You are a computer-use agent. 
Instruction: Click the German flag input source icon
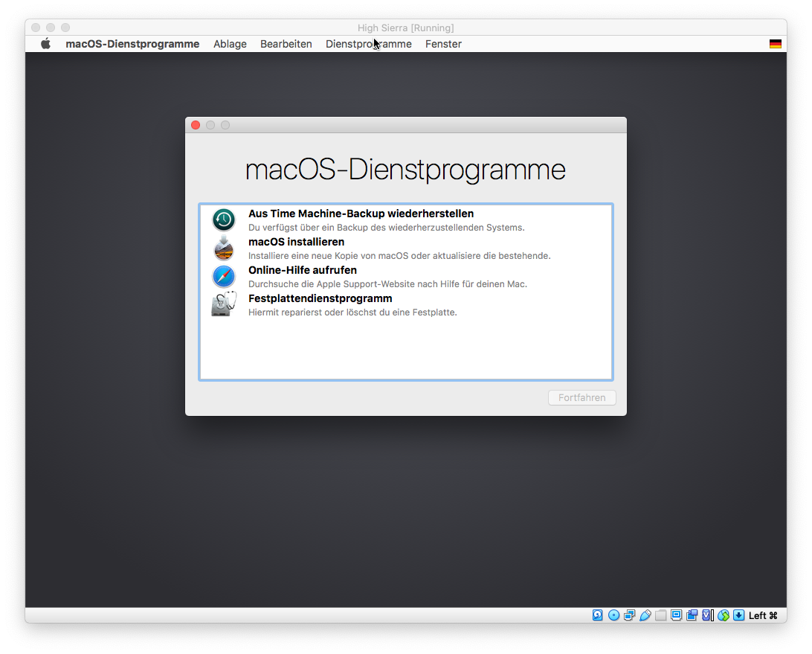tap(775, 44)
